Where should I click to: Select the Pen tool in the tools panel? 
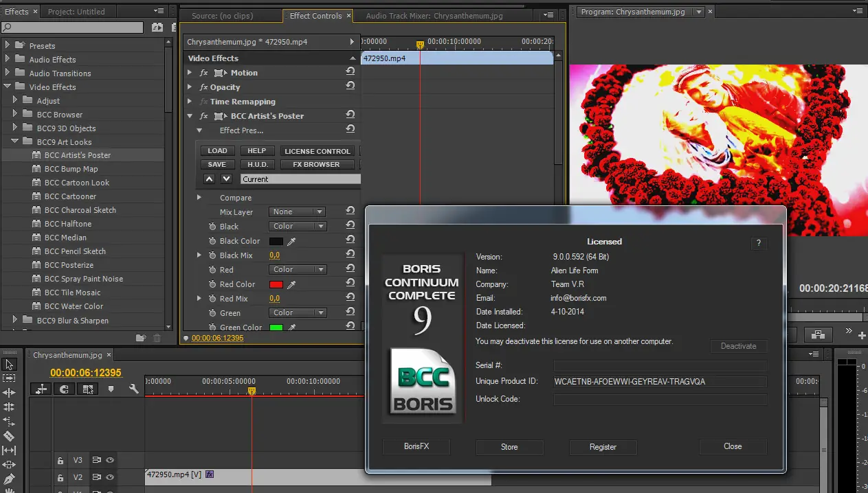[9, 479]
